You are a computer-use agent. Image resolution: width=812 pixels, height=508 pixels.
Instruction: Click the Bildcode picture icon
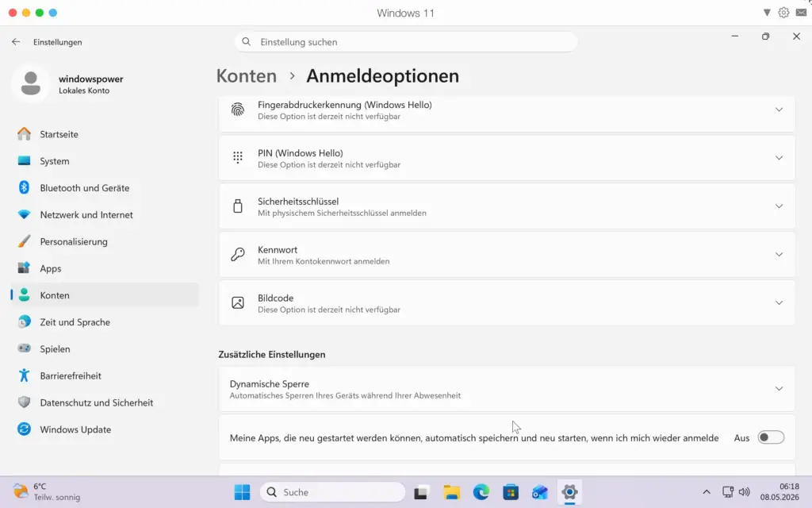pos(238,302)
